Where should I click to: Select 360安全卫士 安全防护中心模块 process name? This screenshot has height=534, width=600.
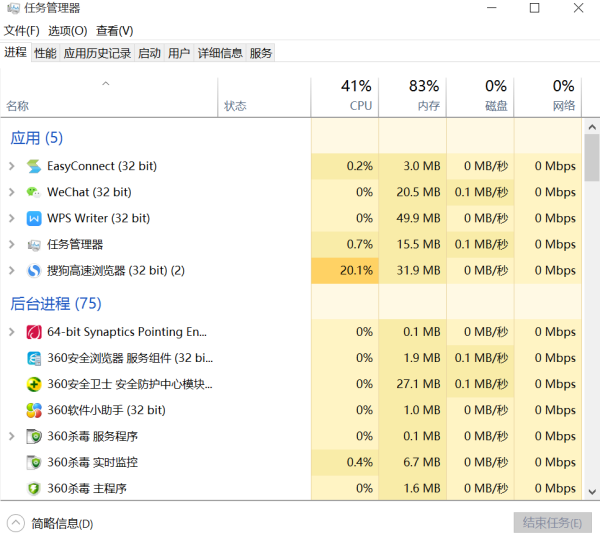[130, 384]
